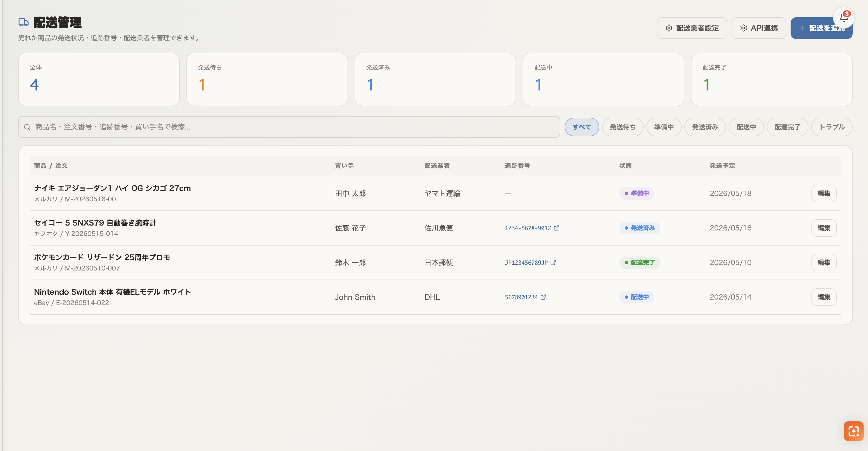The width and height of the screenshot is (868, 451).
Task: Click buyer 鈴木 一郎
Action: (x=350, y=262)
